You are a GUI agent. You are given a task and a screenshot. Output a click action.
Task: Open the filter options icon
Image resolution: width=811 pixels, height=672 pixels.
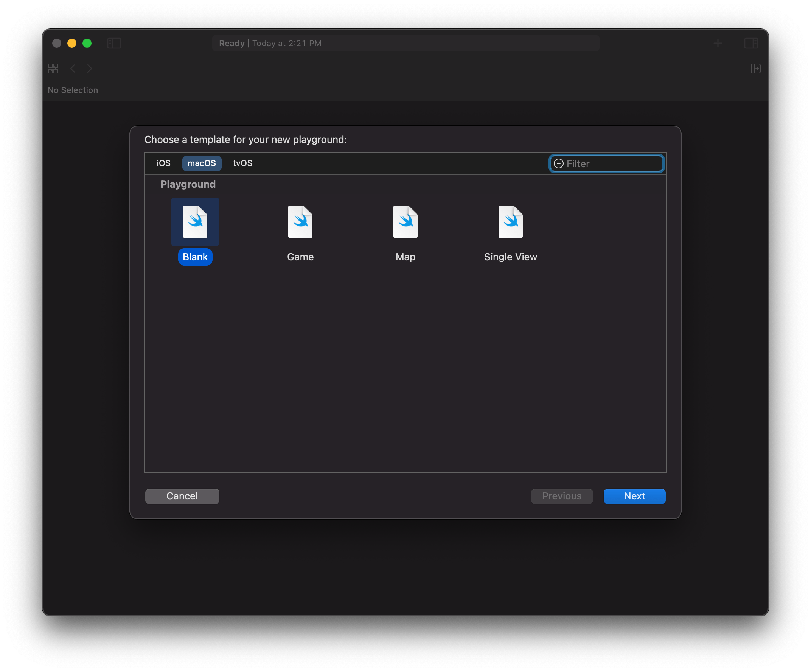pos(558,163)
